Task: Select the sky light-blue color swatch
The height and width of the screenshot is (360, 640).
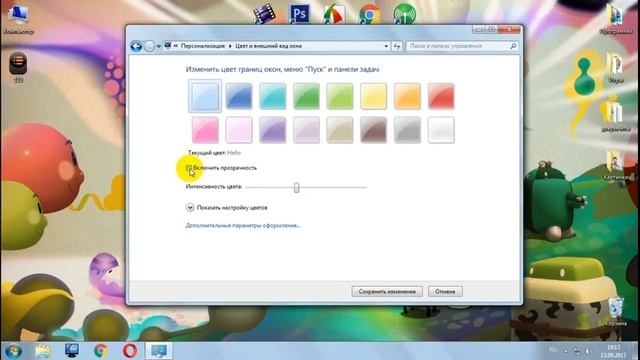Action: 205,96
